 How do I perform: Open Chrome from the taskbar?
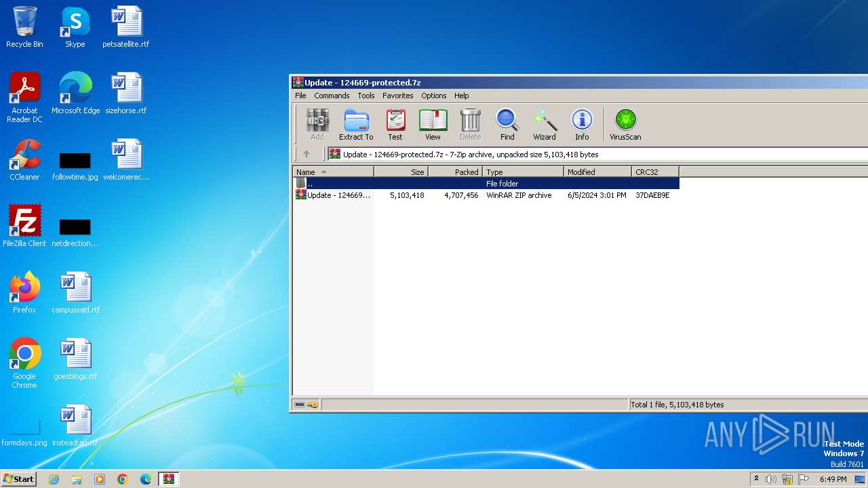[x=123, y=479]
